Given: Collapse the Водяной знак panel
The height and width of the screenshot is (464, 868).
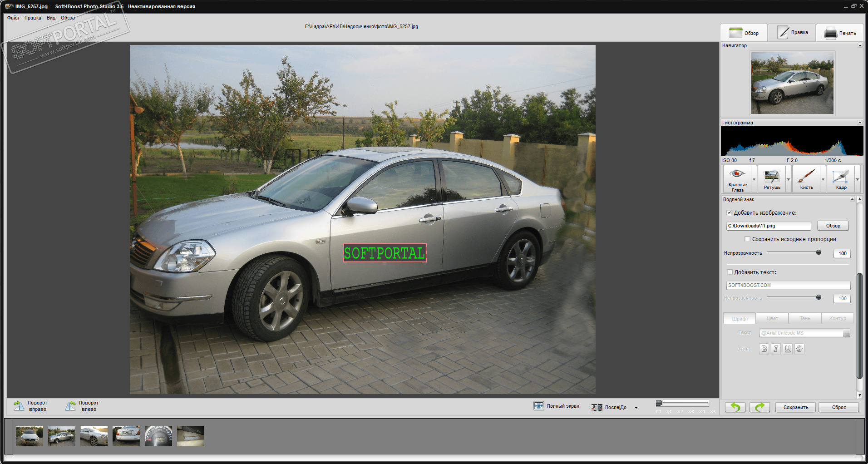Looking at the screenshot, I should 852,199.
